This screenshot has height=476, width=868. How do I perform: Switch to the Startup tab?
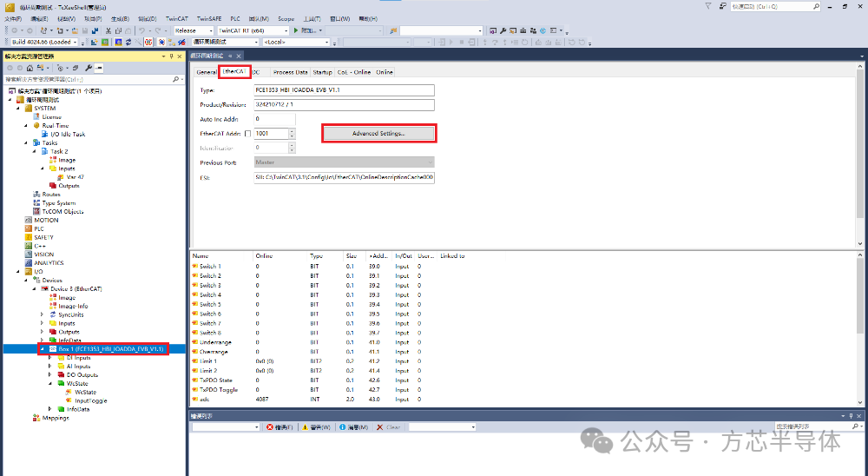pyautogui.click(x=322, y=72)
